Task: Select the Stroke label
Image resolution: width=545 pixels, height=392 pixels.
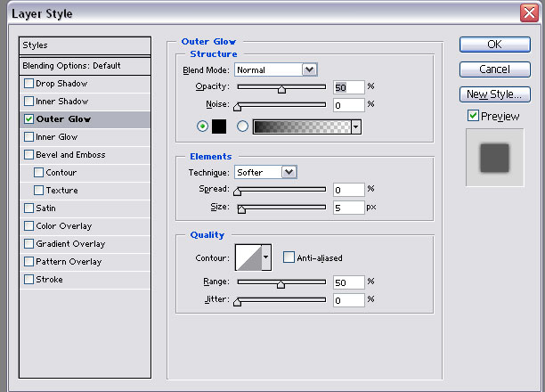Action: point(49,280)
